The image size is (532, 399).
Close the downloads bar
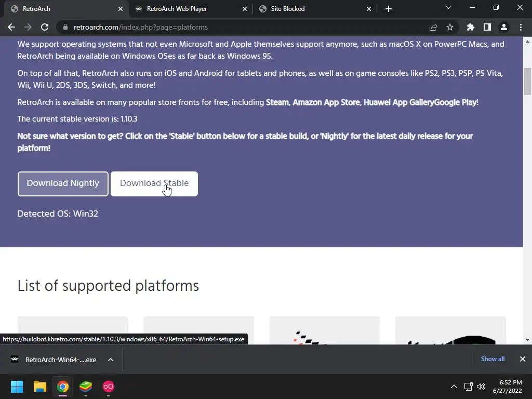(523, 359)
